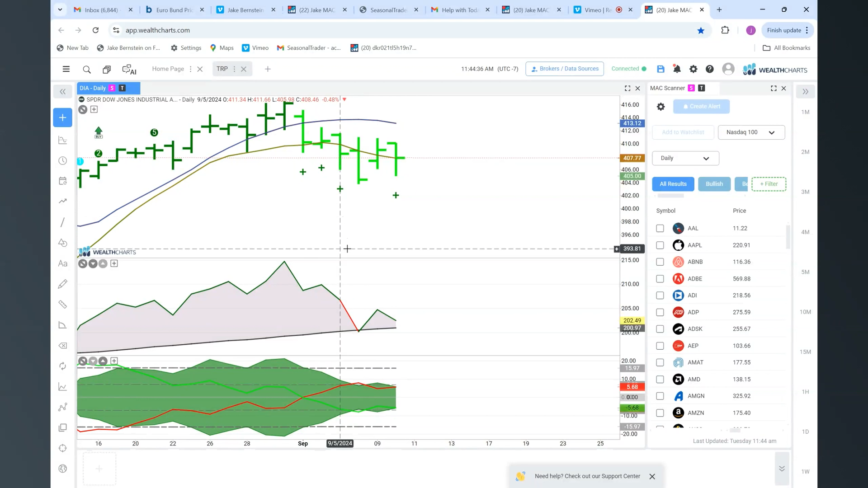Tick the AAPL checkbox
This screenshot has width=868, height=488.
click(660, 245)
